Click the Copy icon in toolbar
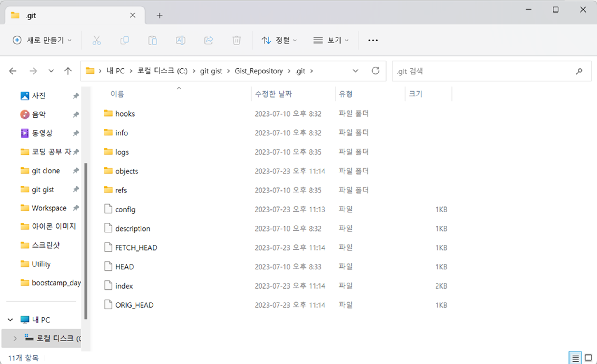 coord(124,40)
